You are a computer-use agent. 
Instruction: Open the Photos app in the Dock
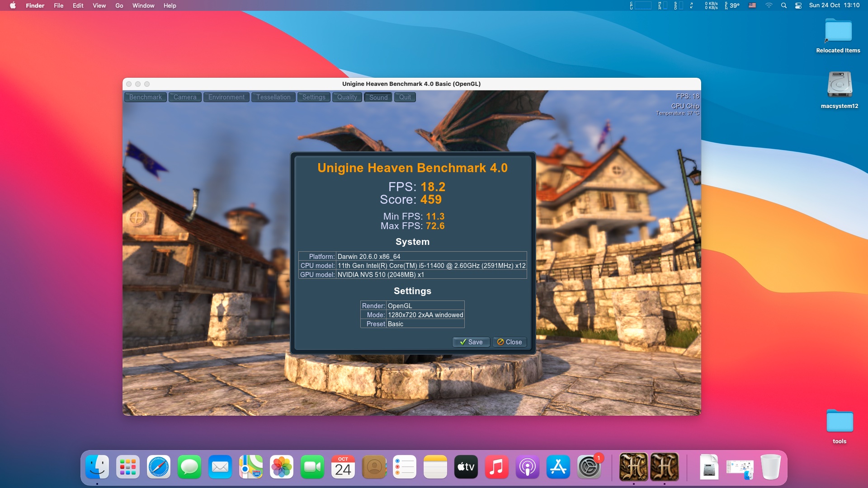pos(281,467)
